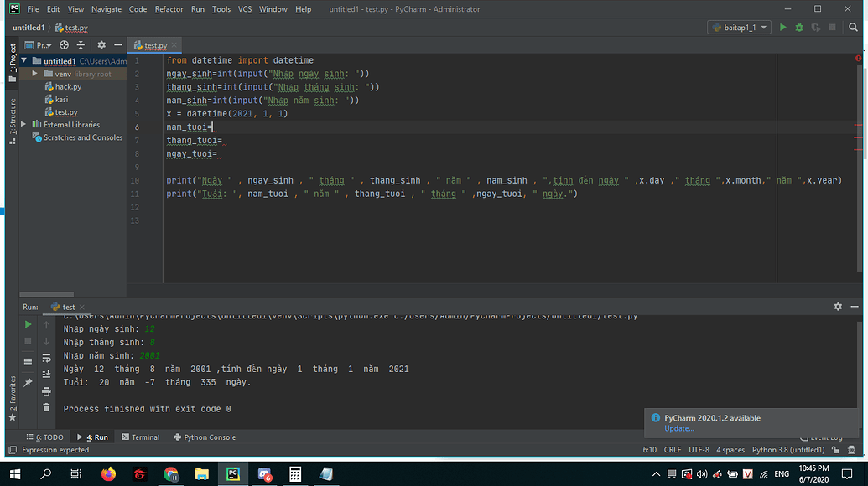
Task: Toggle soft-wrap in the Run console
Action: point(46,360)
